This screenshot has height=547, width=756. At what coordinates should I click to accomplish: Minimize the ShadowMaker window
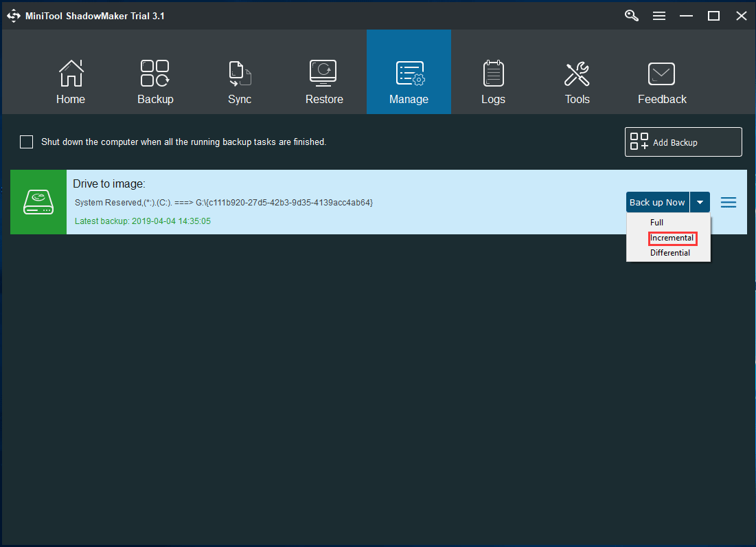click(686, 16)
